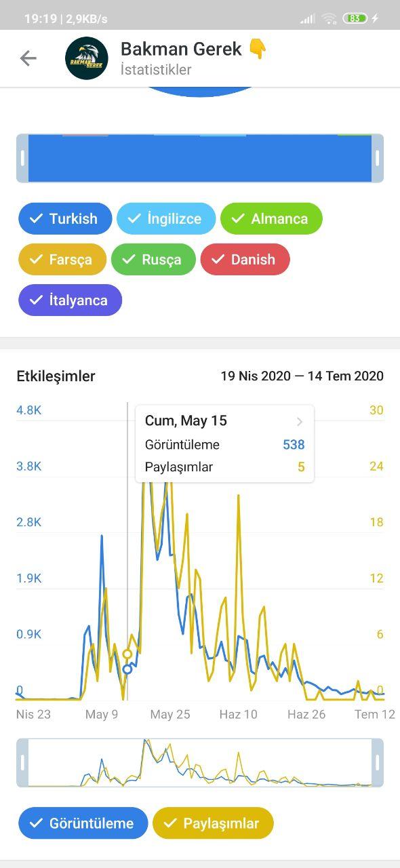Click the left handle of languages range slider
The width and height of the screenshot is (400, 868).
point(22,158)
